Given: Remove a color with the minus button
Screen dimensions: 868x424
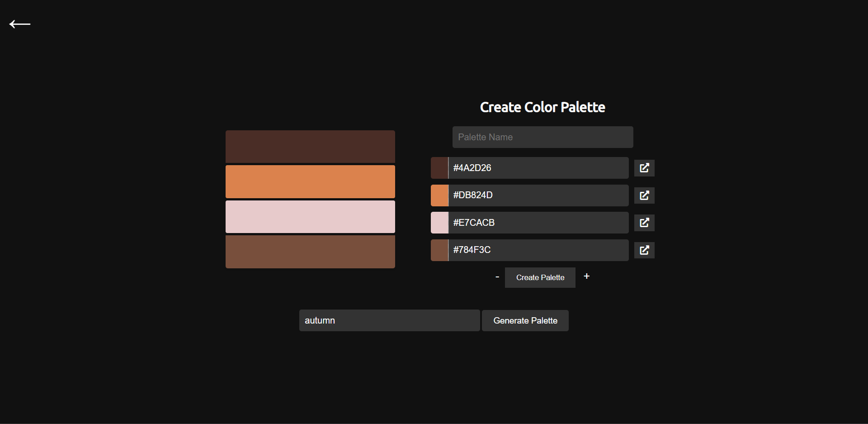Looking at the screenshot, I should click(x=497, y=277).
